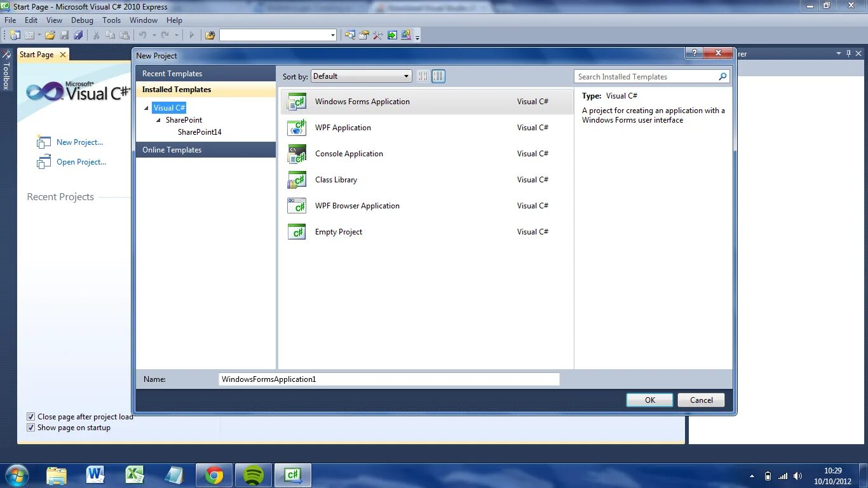868x488 pixels.
Task: Click the Save toolbar icon
Action: [x=64, y=36]
